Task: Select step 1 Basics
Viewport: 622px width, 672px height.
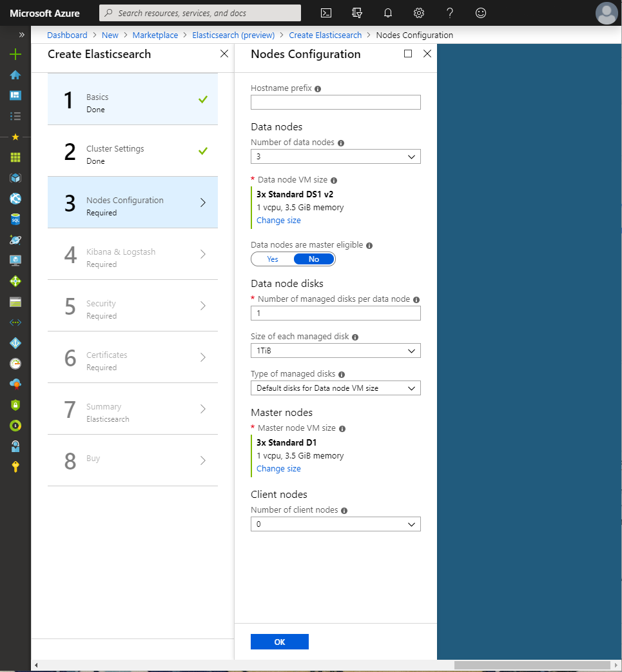Action: pos(132,99)
